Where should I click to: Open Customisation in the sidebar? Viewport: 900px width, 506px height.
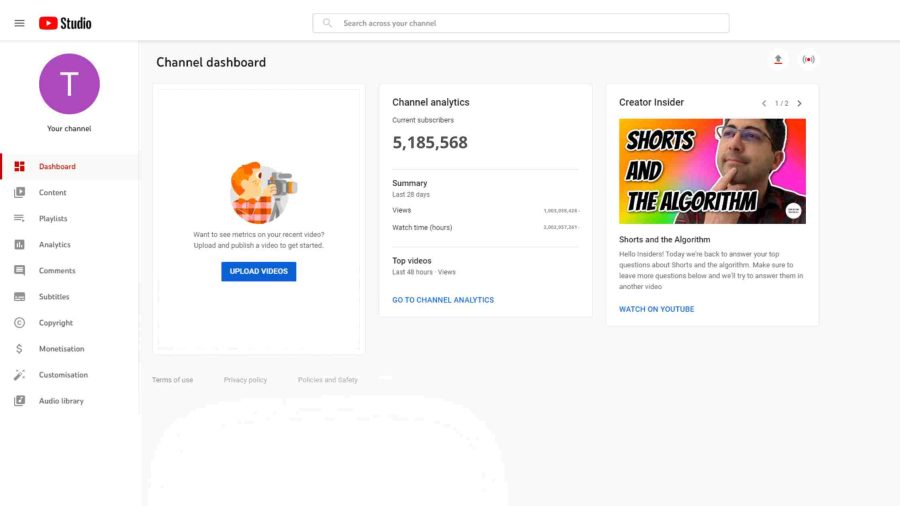point(63,375)
